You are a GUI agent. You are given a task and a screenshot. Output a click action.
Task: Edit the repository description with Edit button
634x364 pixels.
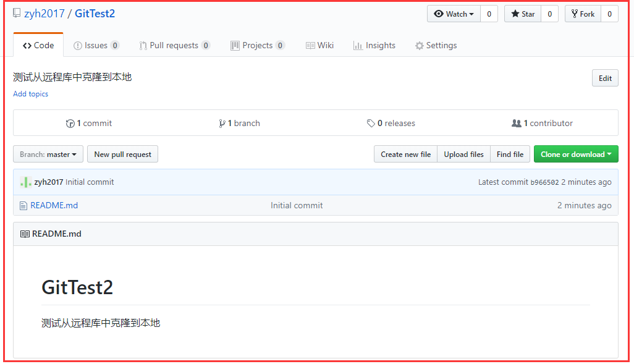coord(605,78)
